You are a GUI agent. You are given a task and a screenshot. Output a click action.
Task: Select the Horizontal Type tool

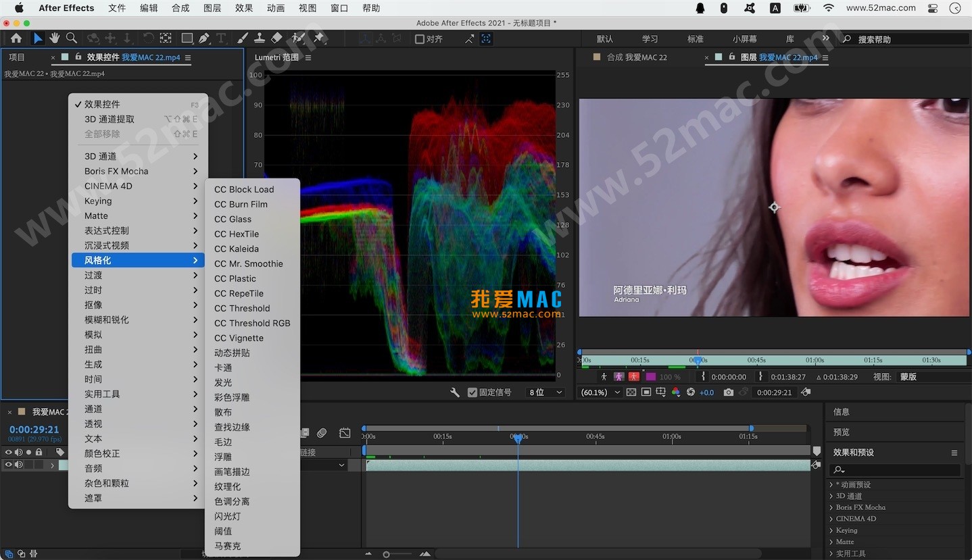tap(221, 39)
